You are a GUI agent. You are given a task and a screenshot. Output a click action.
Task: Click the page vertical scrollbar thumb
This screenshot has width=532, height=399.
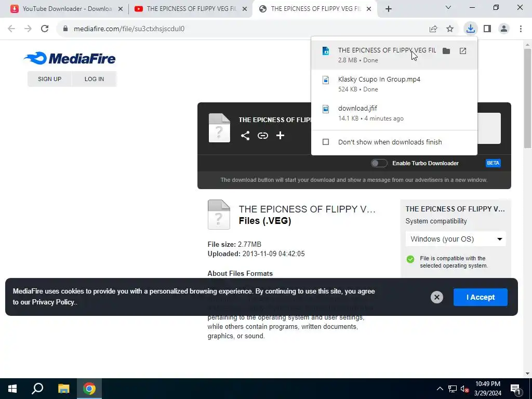[x=527, y=98]
